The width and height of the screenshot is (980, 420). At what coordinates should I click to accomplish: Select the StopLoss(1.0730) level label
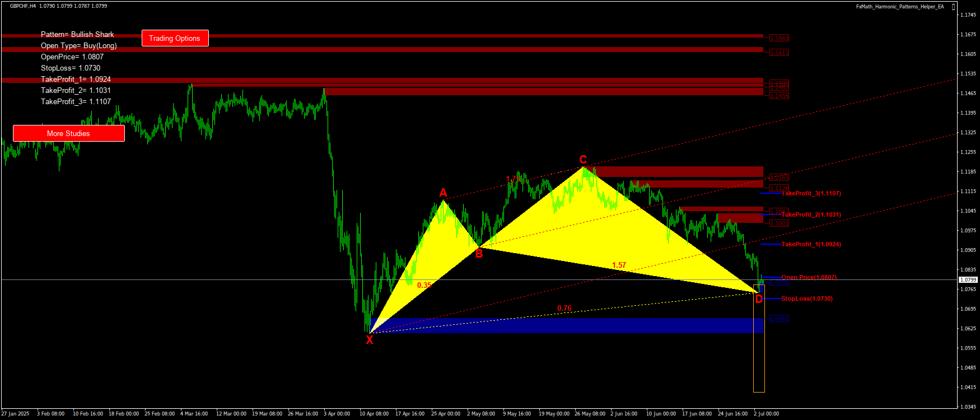[x=806, y=298]
